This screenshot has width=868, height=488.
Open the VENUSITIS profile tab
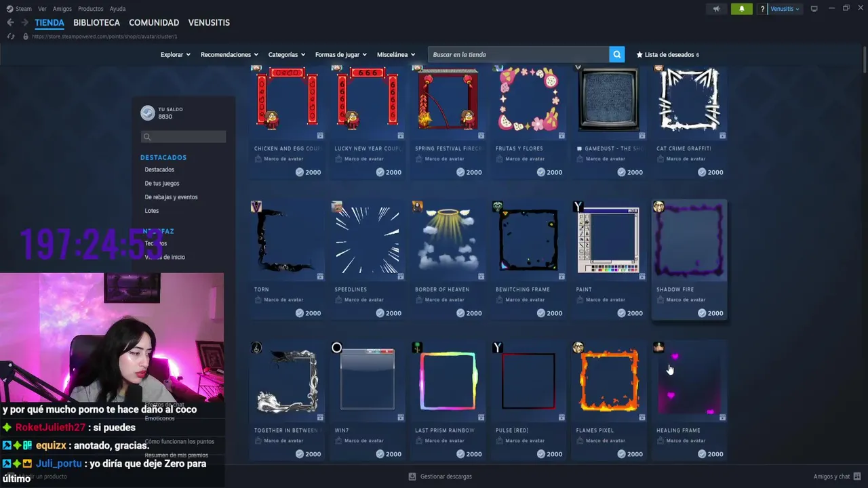209,22
